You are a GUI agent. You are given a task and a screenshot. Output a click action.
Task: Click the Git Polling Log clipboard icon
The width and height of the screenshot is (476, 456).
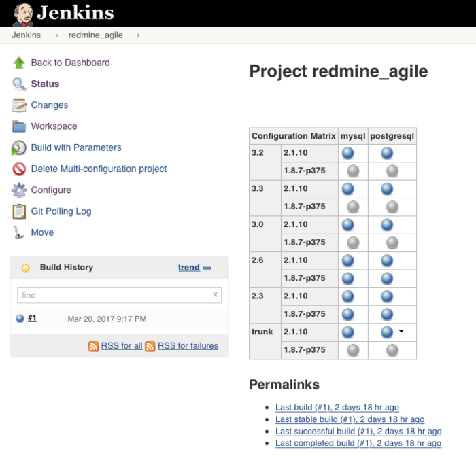click(19, 211)
